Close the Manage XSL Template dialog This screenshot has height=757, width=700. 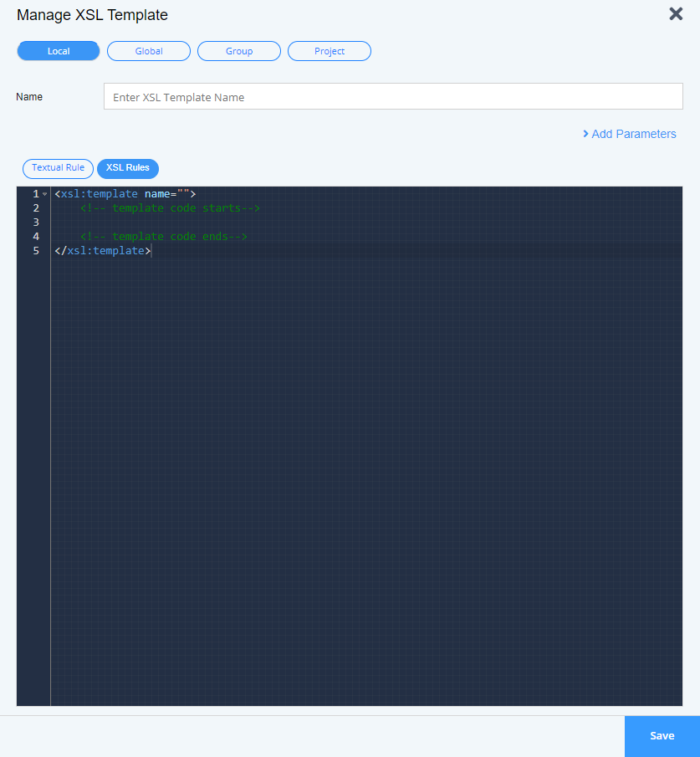tap(676, 14)
